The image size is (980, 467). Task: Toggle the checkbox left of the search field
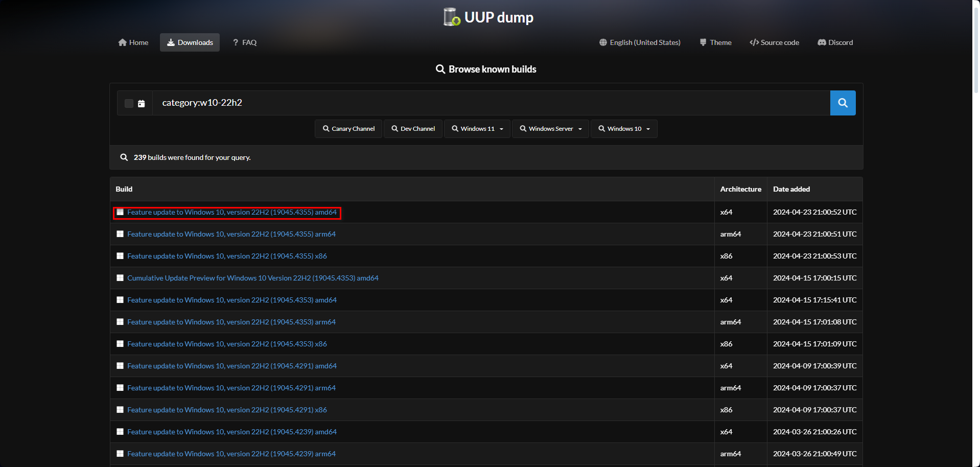[129, 103]
